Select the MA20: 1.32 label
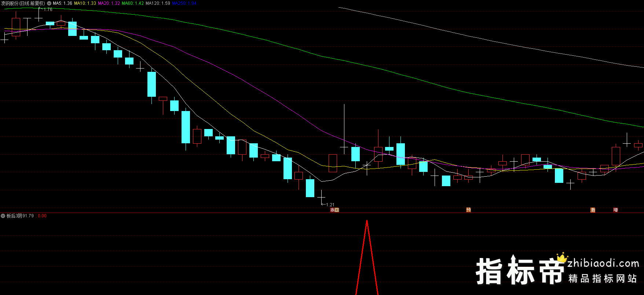The height and width of the screenshot is (295, 644). [x=109, y=3]
